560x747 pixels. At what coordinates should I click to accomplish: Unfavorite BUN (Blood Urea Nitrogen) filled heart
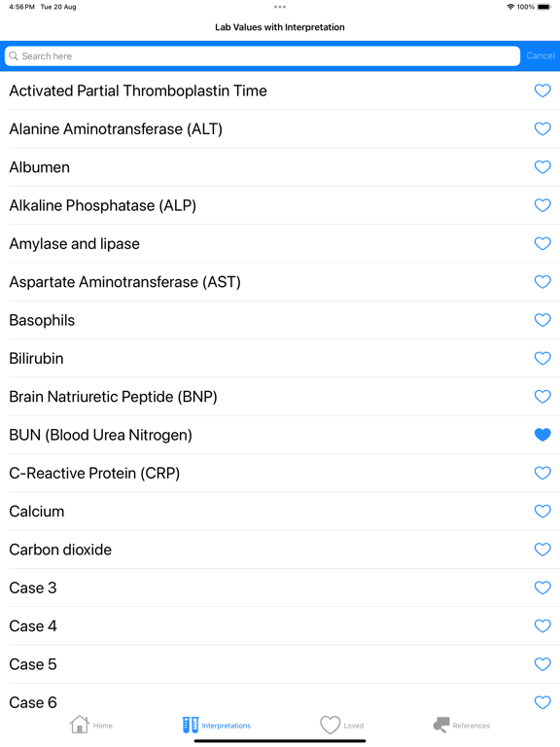[542, 435]
